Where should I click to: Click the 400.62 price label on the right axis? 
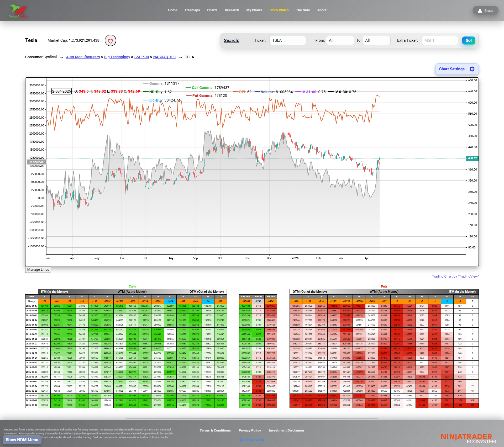[x=472, y=158]
